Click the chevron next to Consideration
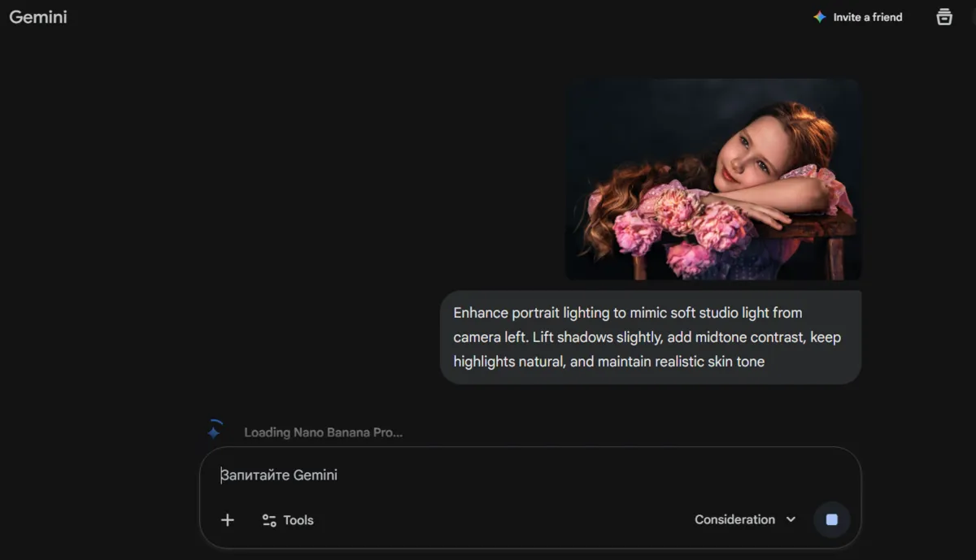Screen dimensions: 976x560 coord(790,519)
